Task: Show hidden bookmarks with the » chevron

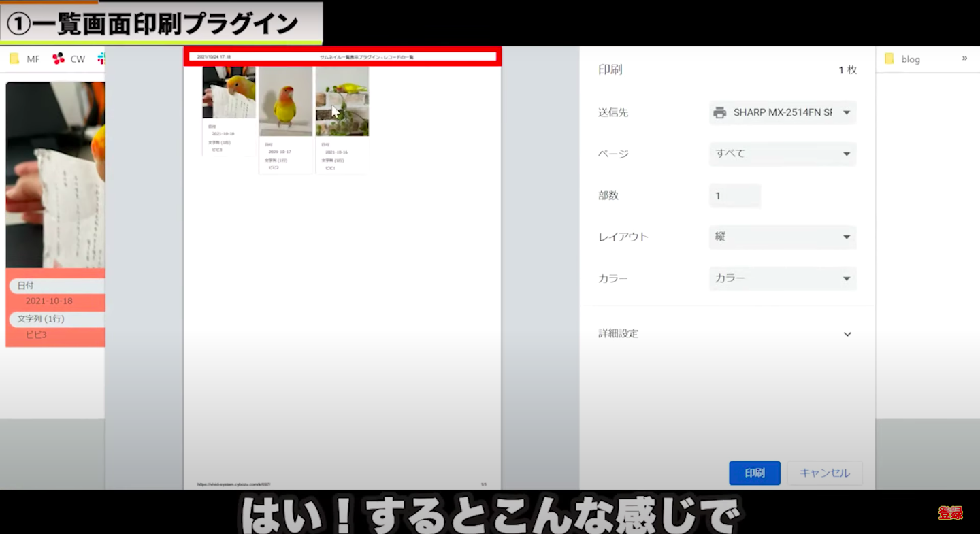Action: 964,59
